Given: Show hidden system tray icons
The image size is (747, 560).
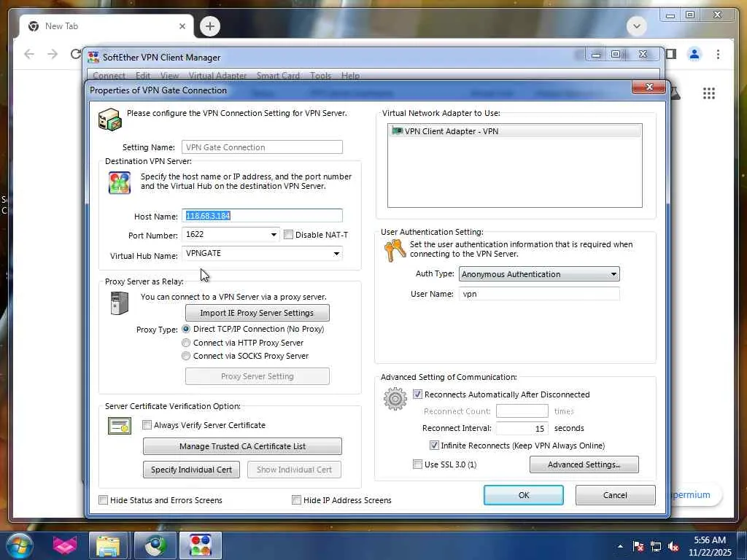Looking at the screenshot, I should (x=620, y=546).
